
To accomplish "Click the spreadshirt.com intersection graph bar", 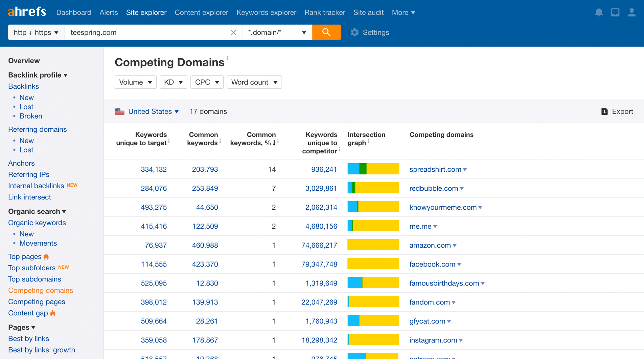I will (373, 169).
